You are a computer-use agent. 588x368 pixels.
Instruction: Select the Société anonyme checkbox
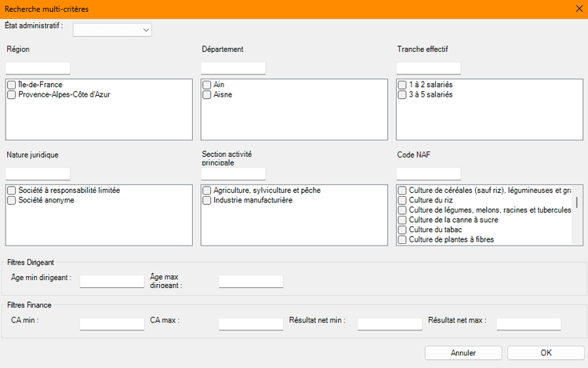pos(12,201)
